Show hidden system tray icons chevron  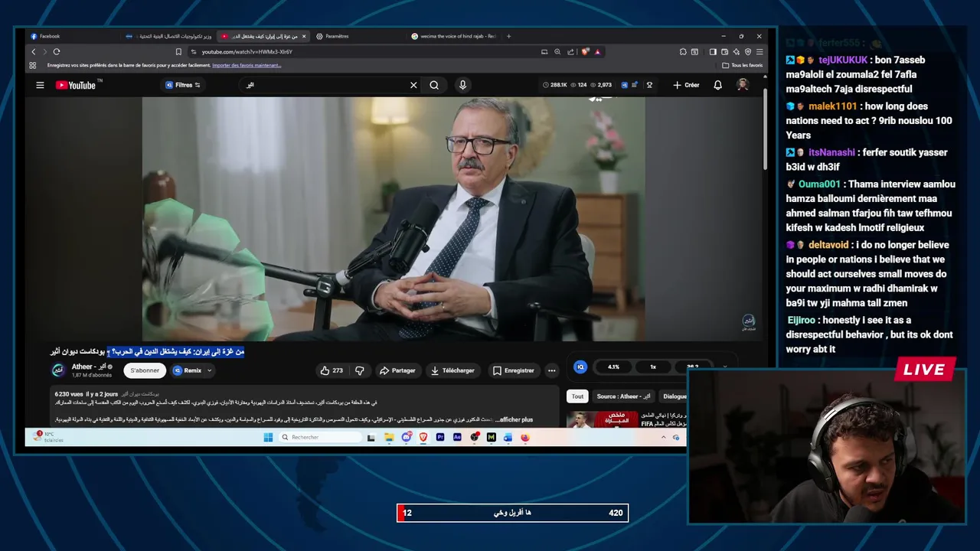[663, 437]
